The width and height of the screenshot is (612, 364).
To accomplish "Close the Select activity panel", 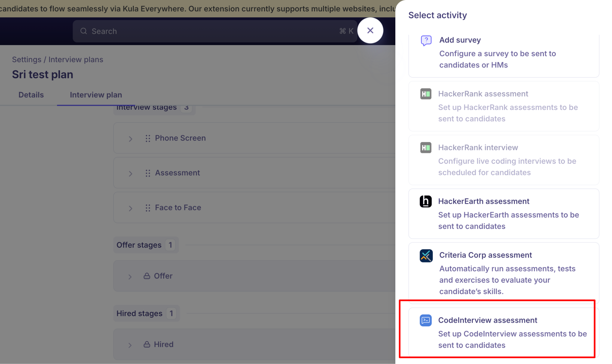I will tap(370, 30).
